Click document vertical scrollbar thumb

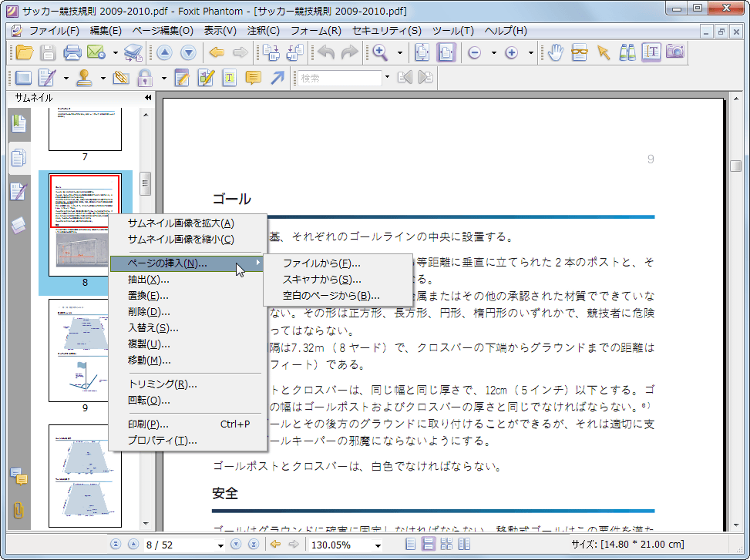(736, 166)
